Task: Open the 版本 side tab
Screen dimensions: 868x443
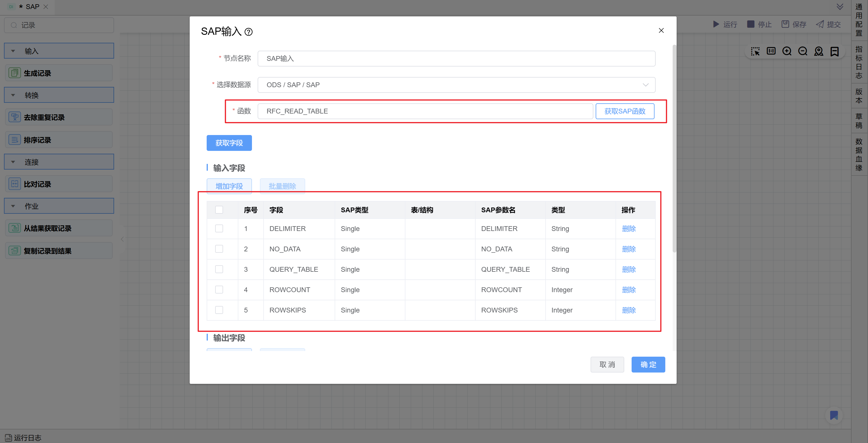Action: click(x=859, y=96)
